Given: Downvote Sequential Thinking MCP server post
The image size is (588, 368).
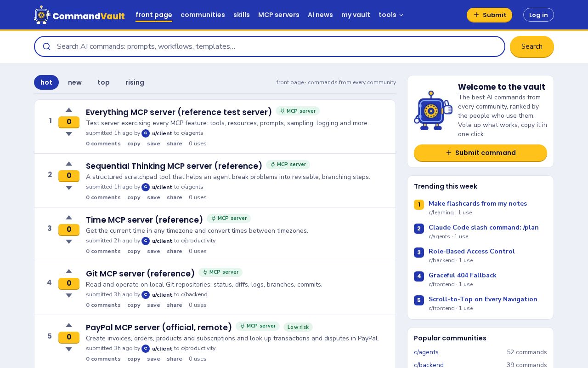Looking at the screenshot, I should [x=69, y=188].
